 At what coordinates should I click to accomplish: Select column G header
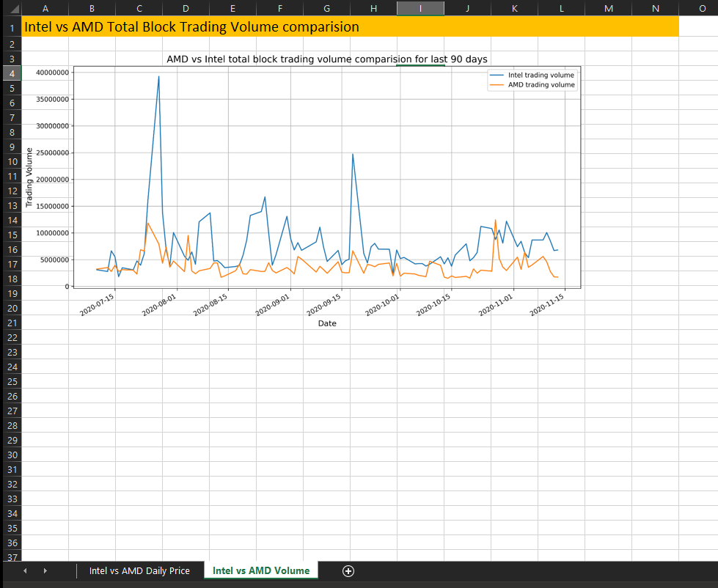[326, 8]
